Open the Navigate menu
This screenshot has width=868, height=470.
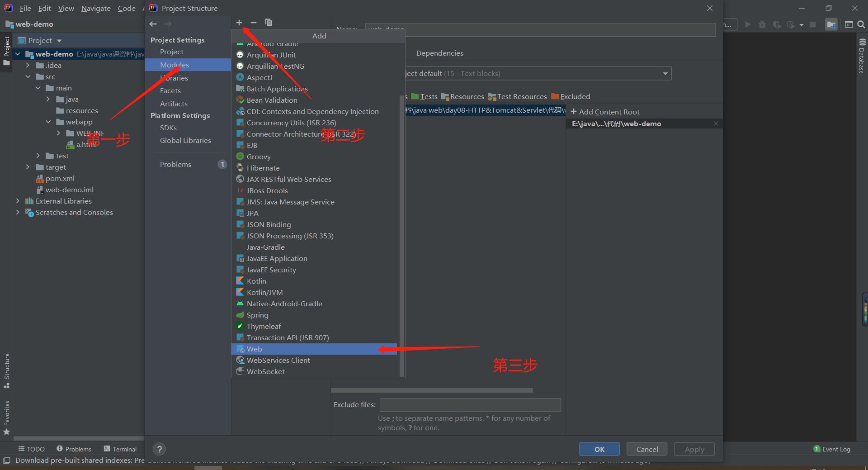click(96, 8)
